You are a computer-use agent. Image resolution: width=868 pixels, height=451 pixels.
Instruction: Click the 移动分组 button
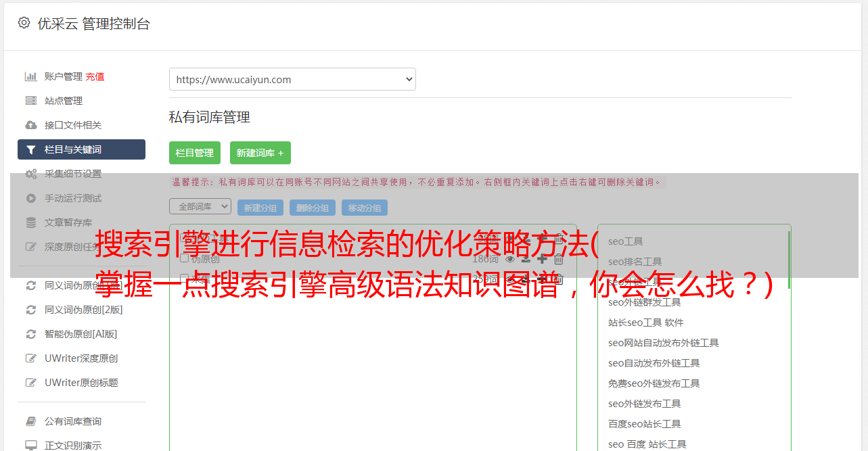[365, 208]
